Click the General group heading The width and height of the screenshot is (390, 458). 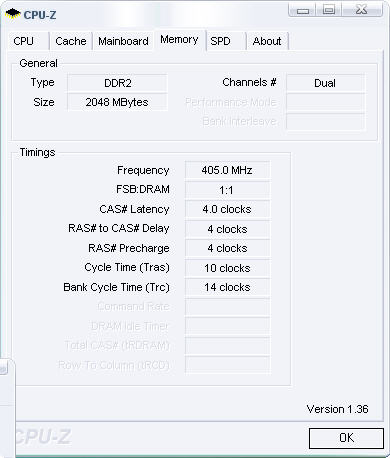[38, 63]
